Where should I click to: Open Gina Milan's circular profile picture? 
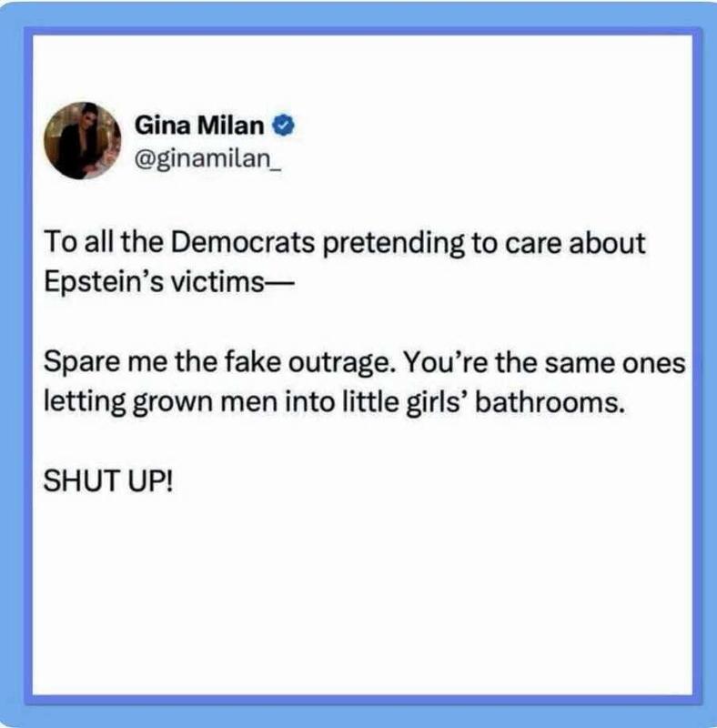[x=83, y=141]
